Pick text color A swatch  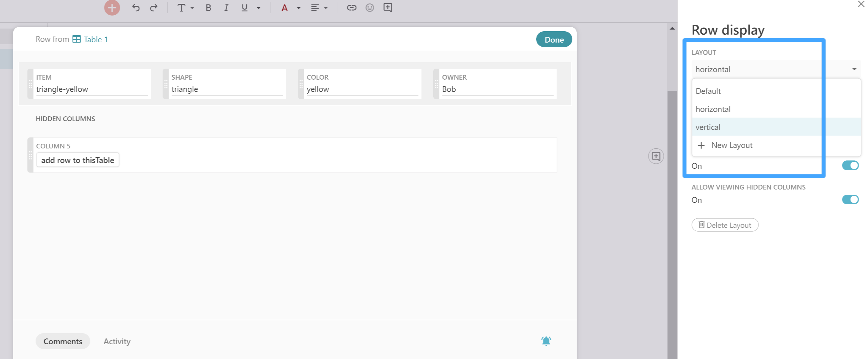[x=284, y=8]
